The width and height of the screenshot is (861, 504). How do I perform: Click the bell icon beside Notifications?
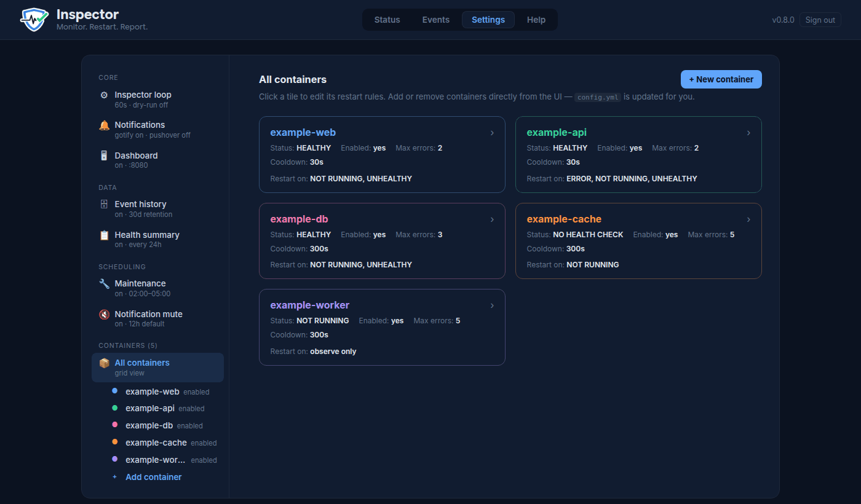coord(104,125)
